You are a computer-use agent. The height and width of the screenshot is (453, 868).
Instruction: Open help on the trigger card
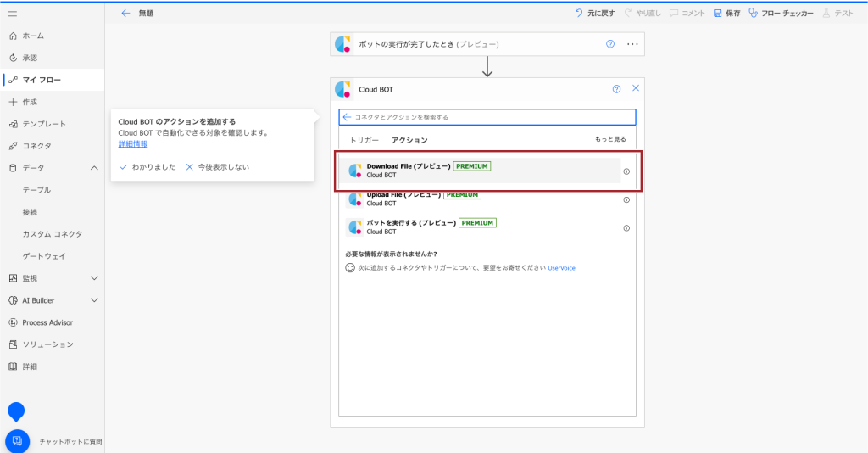(610, 44)
